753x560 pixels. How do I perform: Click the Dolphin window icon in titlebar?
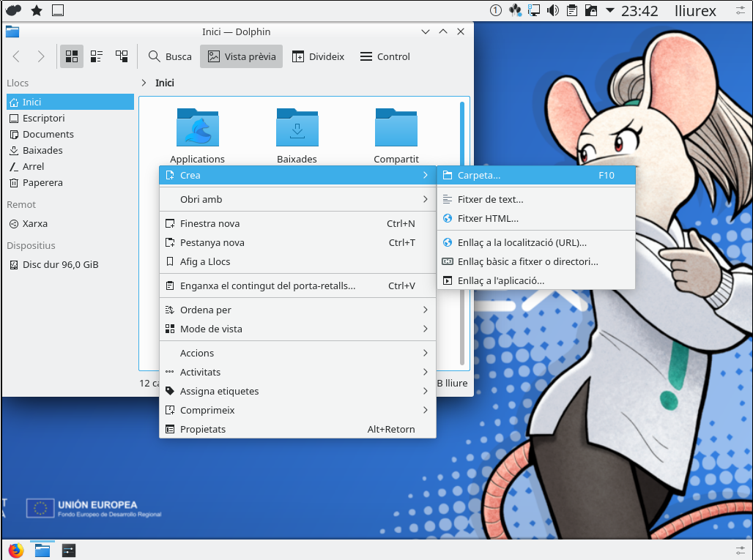click(12, 31)
